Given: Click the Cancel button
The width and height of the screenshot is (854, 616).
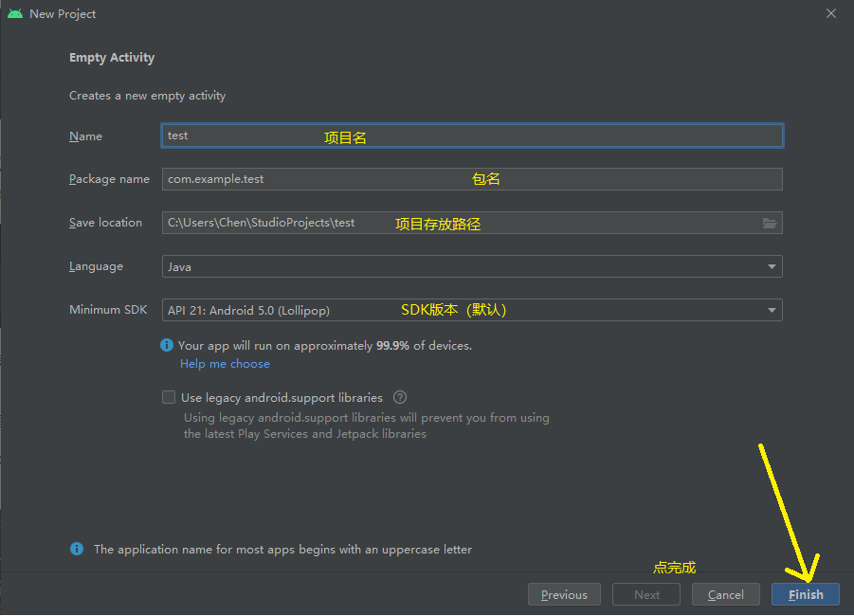Looking at the screenshot, I should tap(725, 595).
